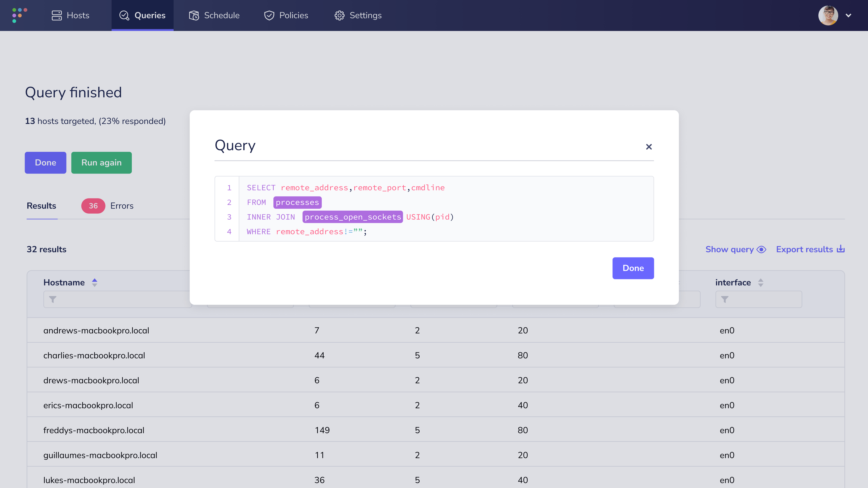Click the Query finished heading
Viewport: 868px width, 488px height.
(x=74, y=92)
